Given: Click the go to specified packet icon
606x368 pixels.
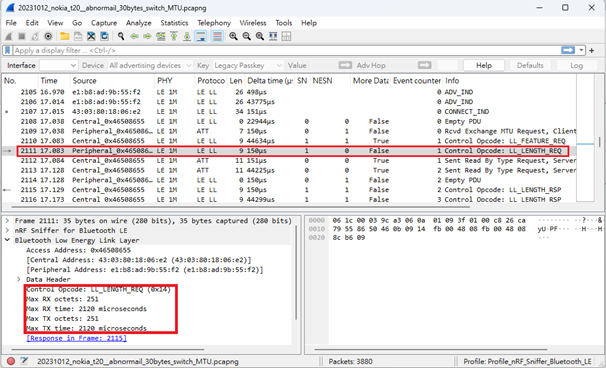Looking at the screenshot, I should [160, 36].
